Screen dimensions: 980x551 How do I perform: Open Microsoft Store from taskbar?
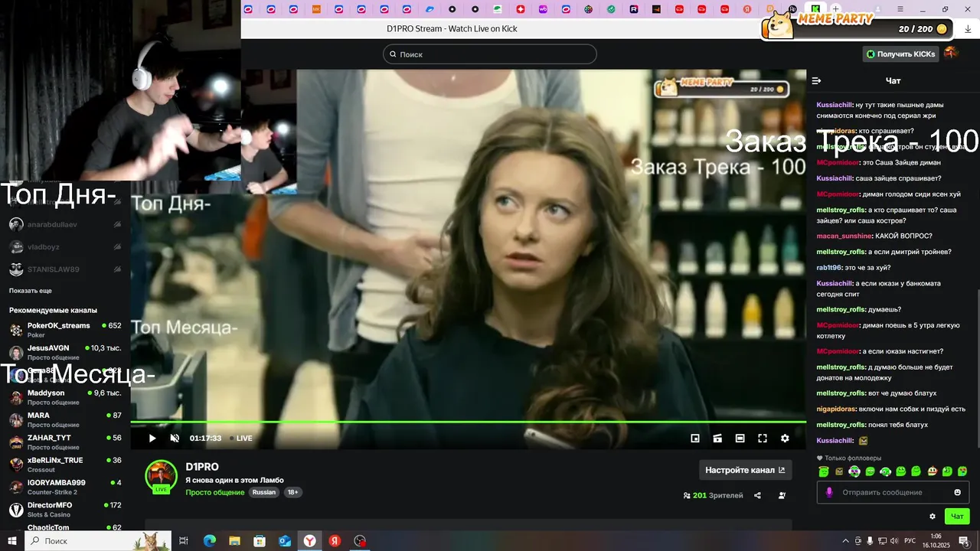click(x=260, y=540)
